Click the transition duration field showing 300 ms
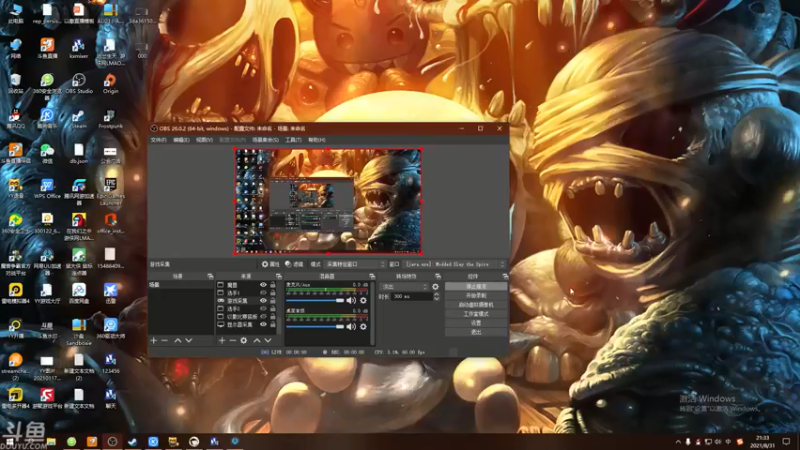This screenshot has height=450, width=800. (x=412, y=296)
